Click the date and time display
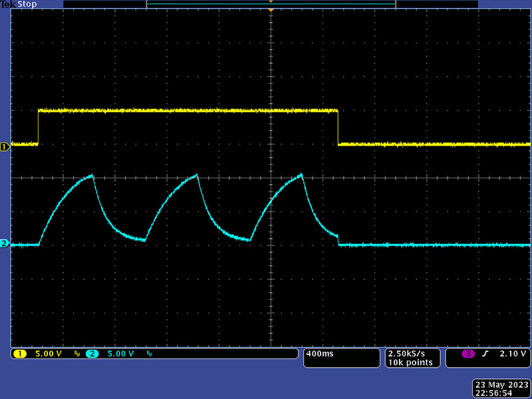 pyautogui.click(x=500, y=389)
